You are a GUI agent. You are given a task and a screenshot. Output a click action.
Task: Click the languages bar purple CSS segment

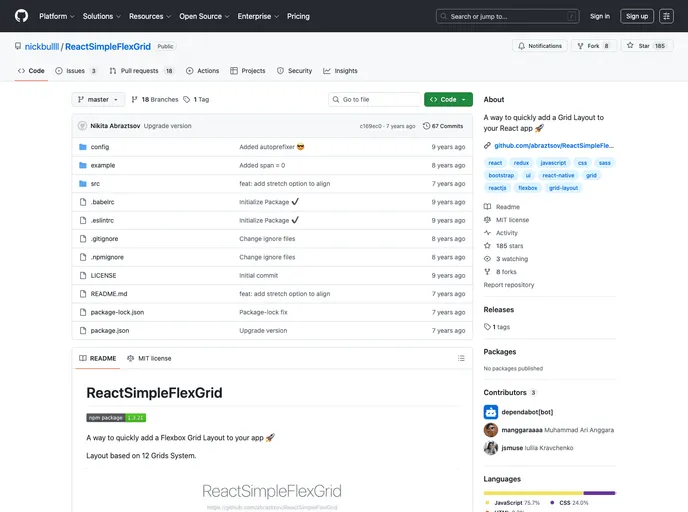click(x=599, y=493)
